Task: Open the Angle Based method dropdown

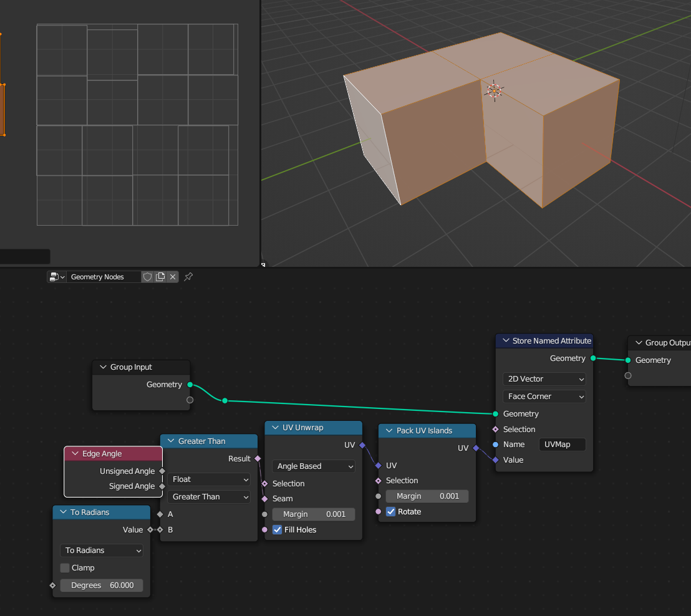Action: [313, 466]
